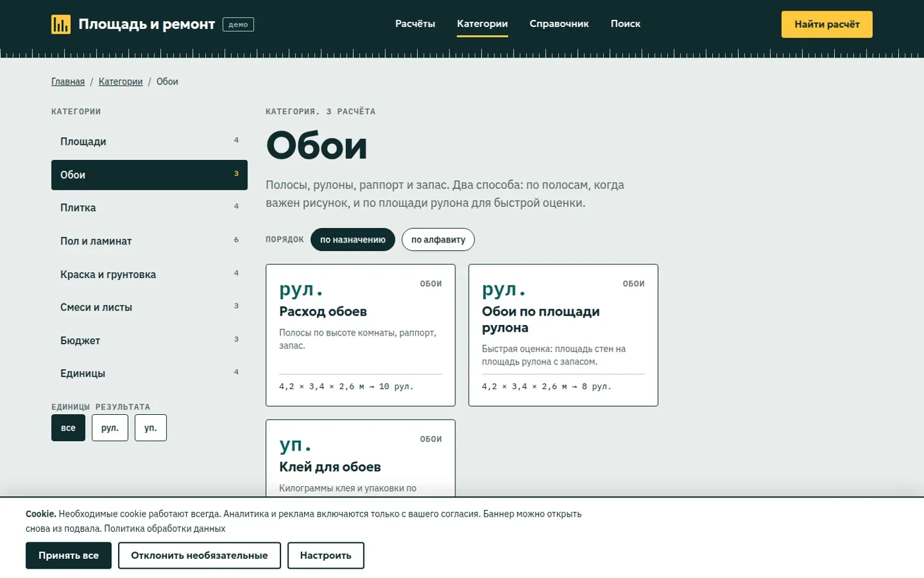
Task: Open the Клей для обоев card
Action: point(360,458)
